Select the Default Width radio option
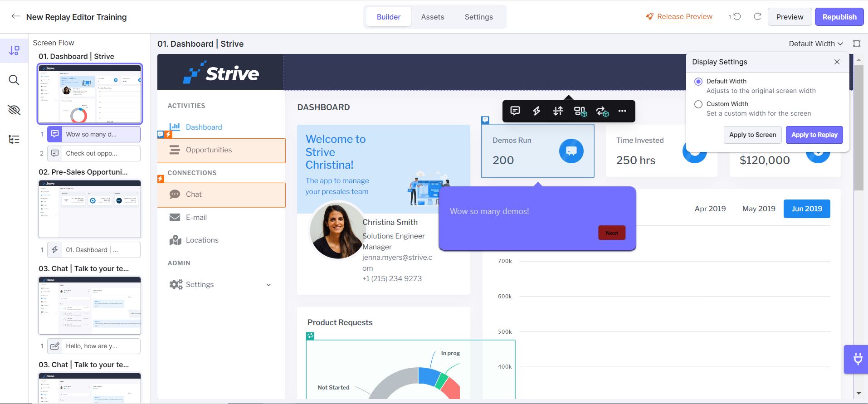The image size is (868, 404). point(698,82)
